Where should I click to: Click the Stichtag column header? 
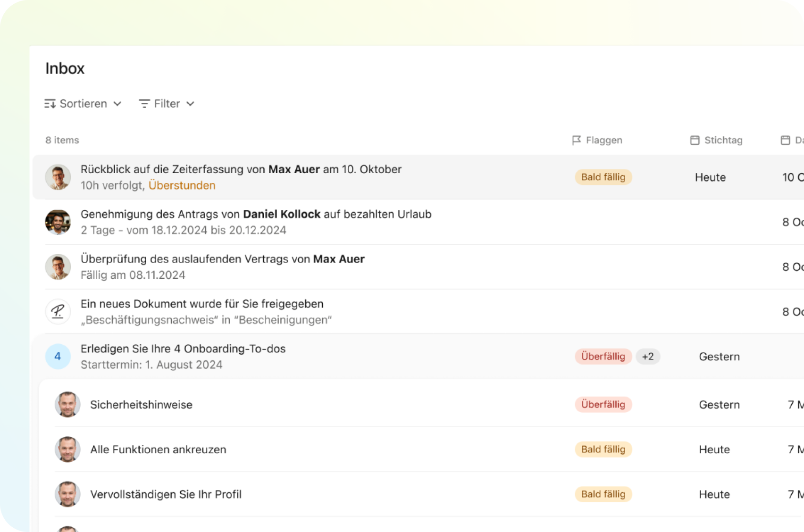click(716, 140)
